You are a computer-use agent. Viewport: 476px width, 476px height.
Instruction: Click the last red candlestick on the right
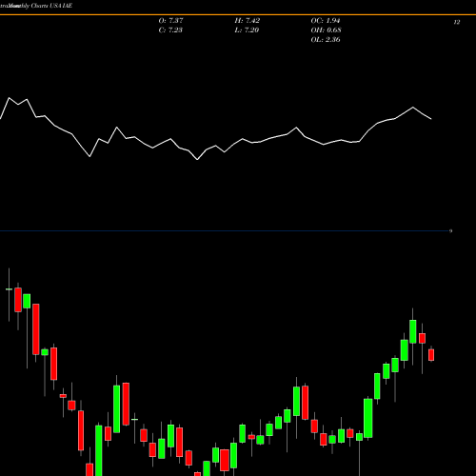click(431, 355)
